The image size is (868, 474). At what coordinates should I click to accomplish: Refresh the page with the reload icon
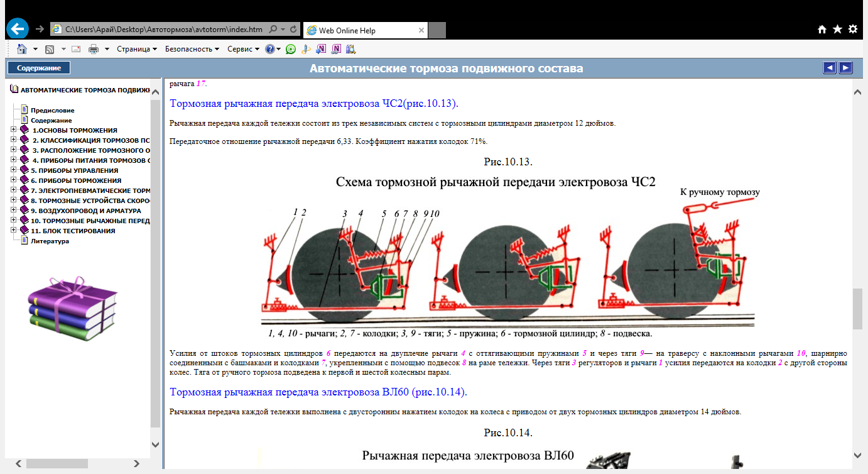pyautogui.click(x=294, y=29)
